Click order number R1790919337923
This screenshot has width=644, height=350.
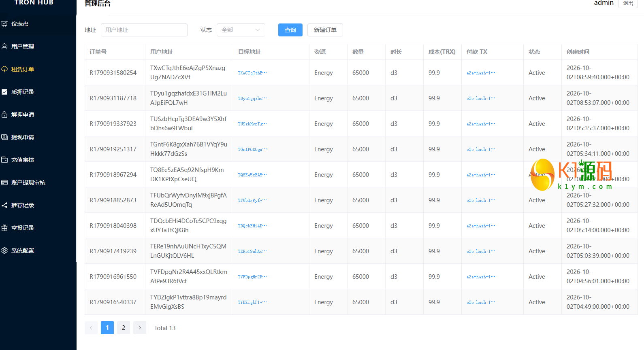pyautogui.click(x=113, y=124)
